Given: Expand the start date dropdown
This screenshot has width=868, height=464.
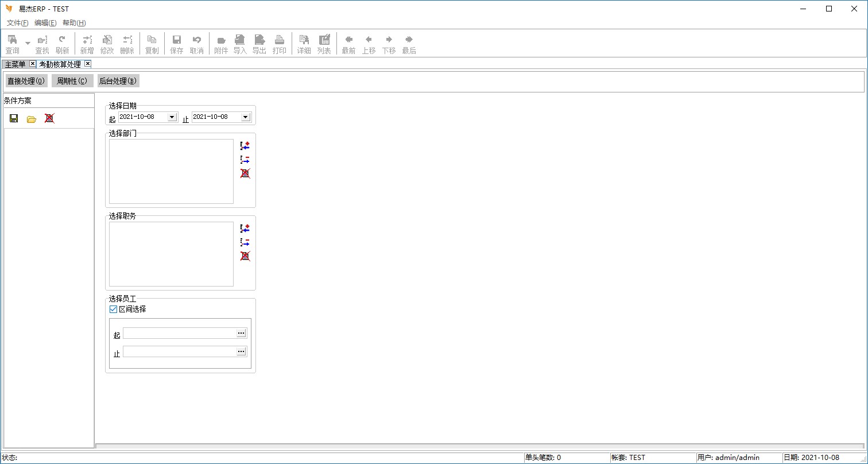Looking at the screenshot, I should (x=172, y=117).
